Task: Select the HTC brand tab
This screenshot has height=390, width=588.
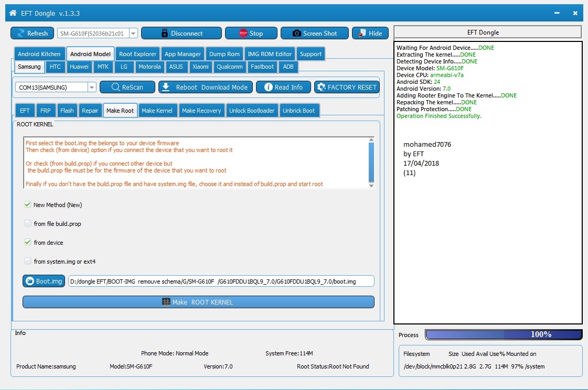Action: (x=55, y=67)
